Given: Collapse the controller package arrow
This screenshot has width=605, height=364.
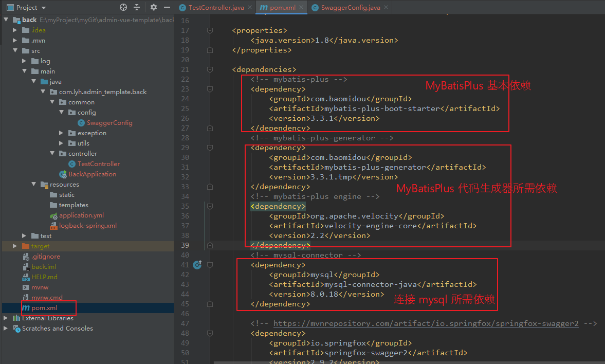Looking at the screenshot, I should [x=52, y=153].
